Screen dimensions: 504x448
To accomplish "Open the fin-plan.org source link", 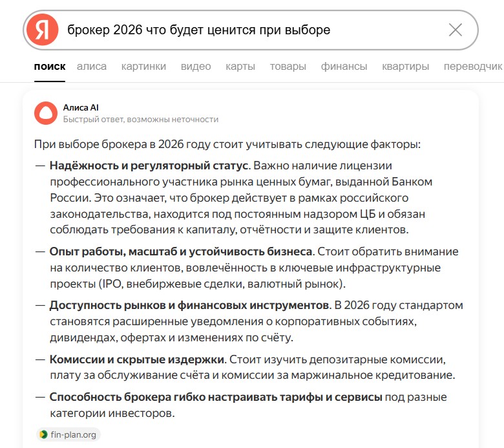I will click(68, 434).
